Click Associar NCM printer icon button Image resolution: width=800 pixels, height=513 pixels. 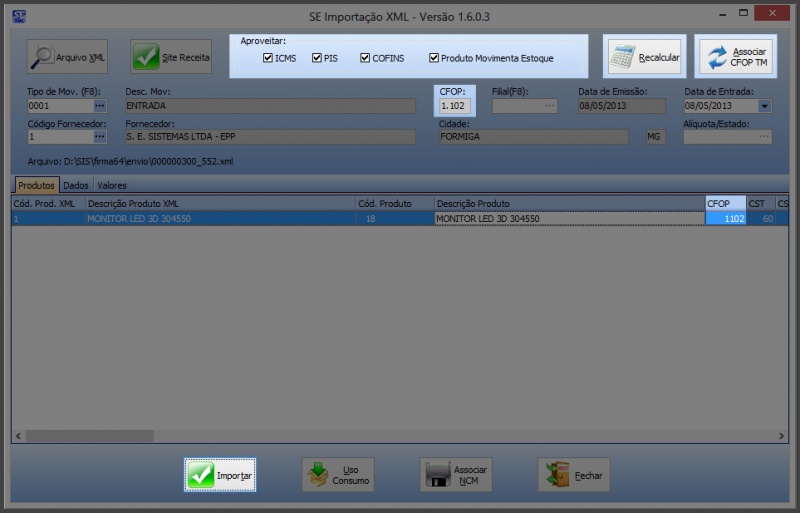(x=456, y=475)
